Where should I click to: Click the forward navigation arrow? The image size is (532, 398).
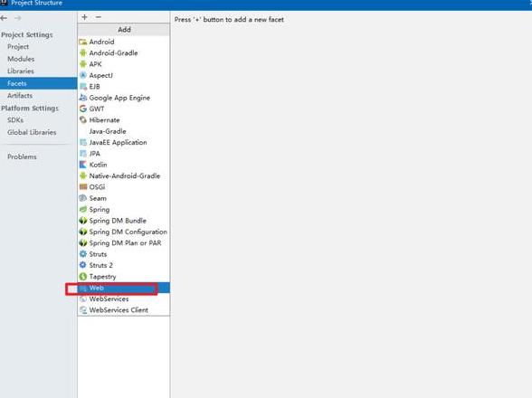pyautogui.click(x=18, y=18)
